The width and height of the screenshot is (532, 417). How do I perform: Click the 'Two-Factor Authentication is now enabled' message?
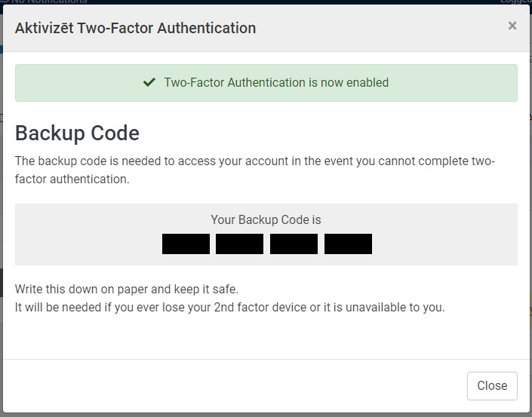[x=276, y=82]
